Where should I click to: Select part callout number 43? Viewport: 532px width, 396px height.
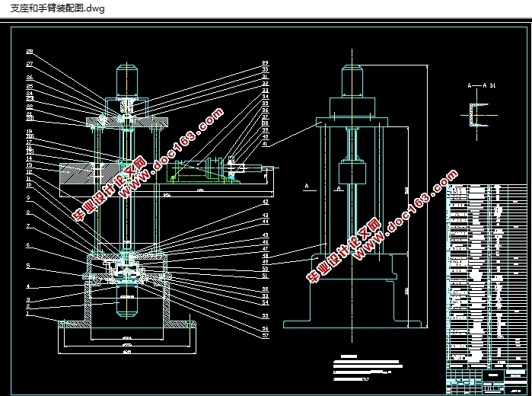click(x=265, y=215)
